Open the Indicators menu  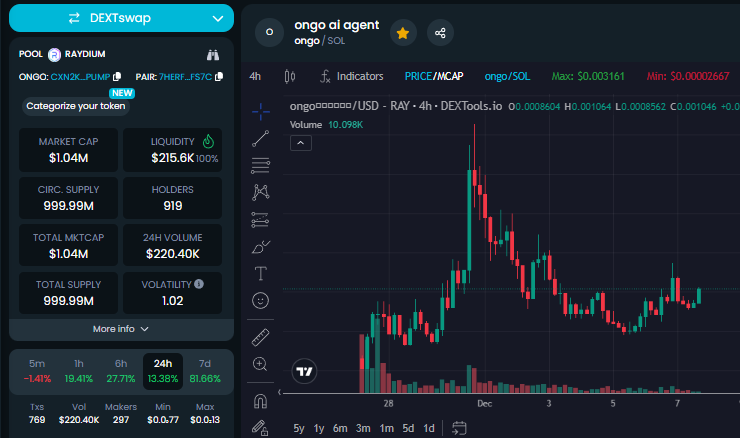pos(352,76)
